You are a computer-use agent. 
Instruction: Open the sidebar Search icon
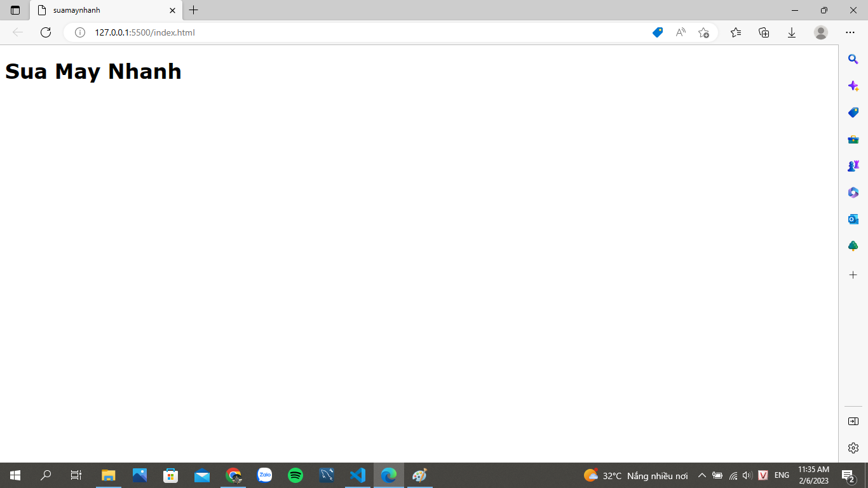pos(853,59)
